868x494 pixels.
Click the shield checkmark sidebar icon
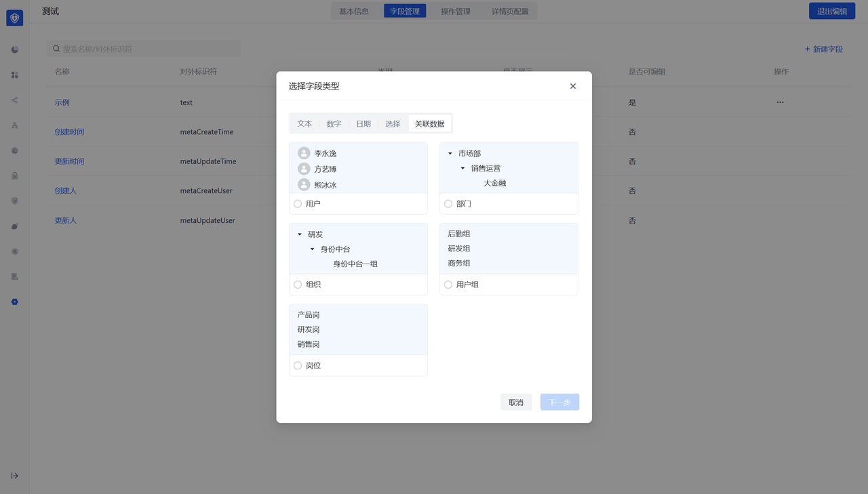pos(15,201)
